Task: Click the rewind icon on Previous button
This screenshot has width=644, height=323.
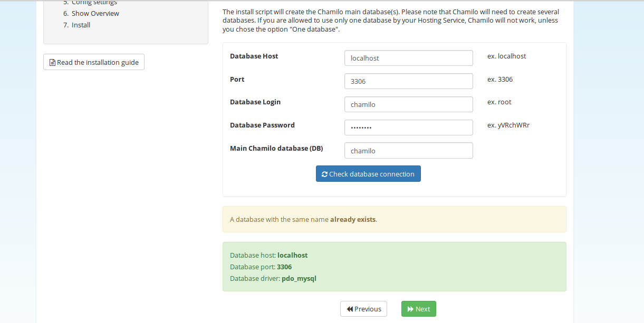Action: click(350, 309)
